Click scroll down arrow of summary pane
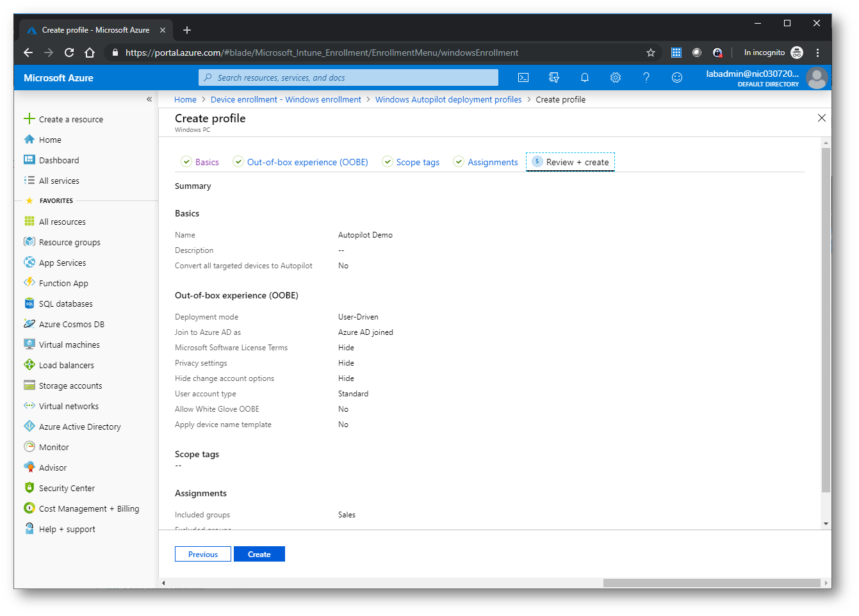859x616 pixels. tap(826, 524)
